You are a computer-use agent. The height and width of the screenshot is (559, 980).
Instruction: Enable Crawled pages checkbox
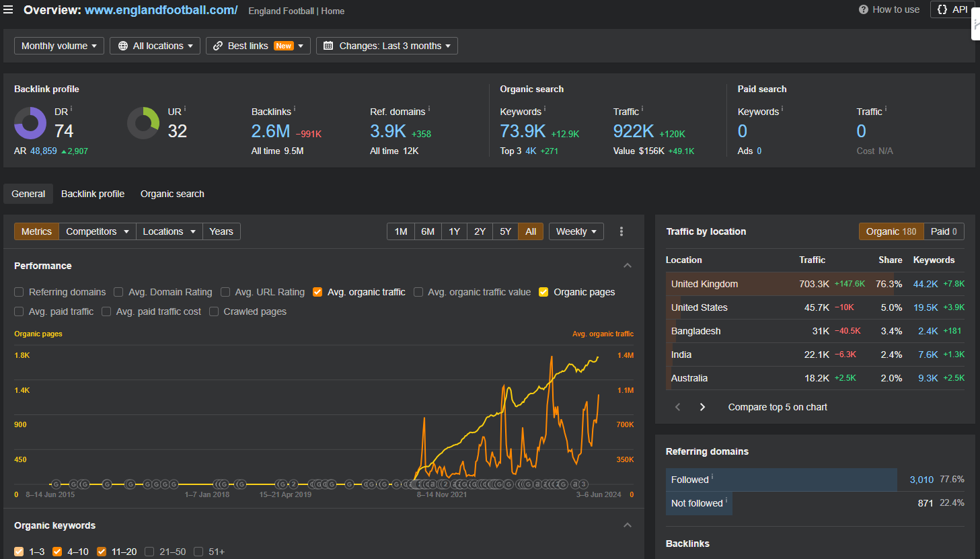[x=214, y=311]
